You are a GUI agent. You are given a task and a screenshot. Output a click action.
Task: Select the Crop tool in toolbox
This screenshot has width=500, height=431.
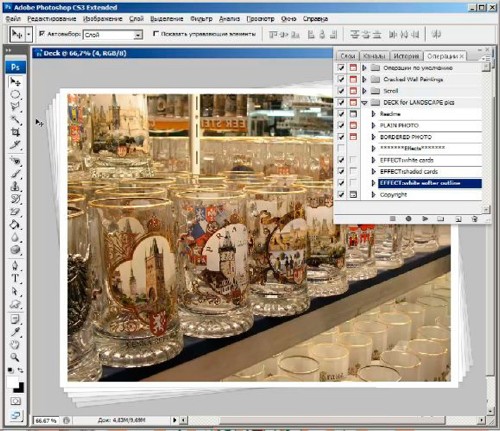[15, 132]
